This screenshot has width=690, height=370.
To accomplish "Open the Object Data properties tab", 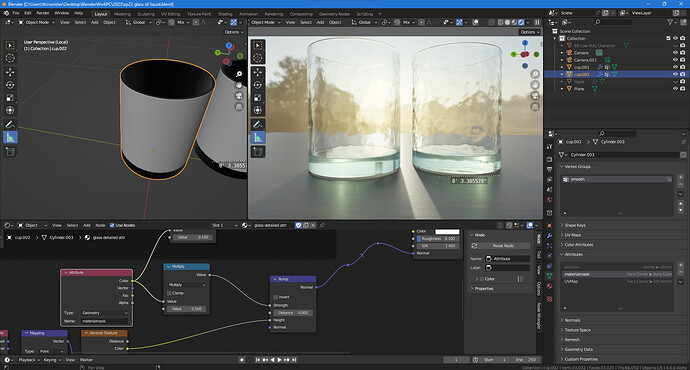I will coord(549,276).
